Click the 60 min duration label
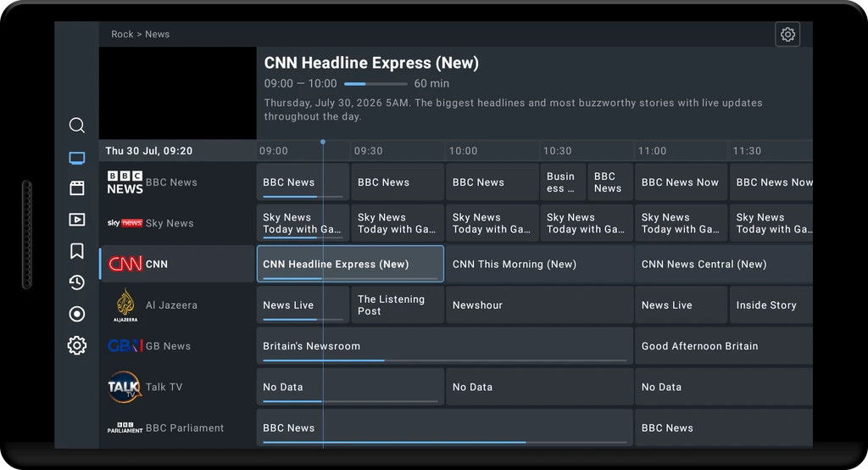 [431, 84]
